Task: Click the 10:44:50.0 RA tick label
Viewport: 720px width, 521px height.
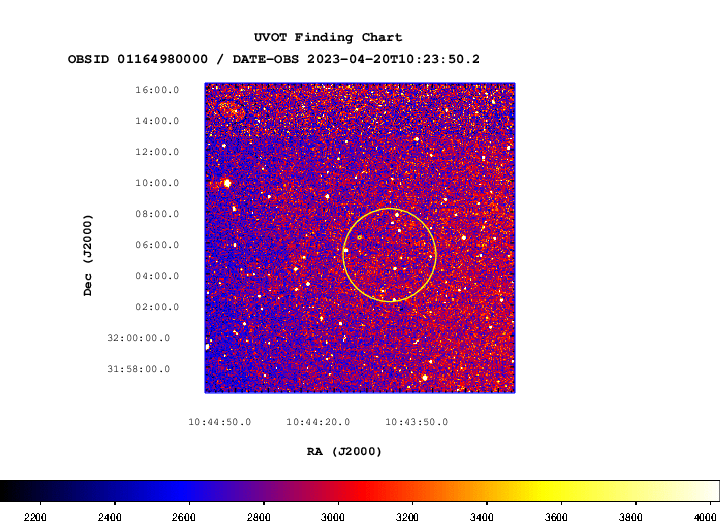Action: pyautogui.click(x=219, y=422)
